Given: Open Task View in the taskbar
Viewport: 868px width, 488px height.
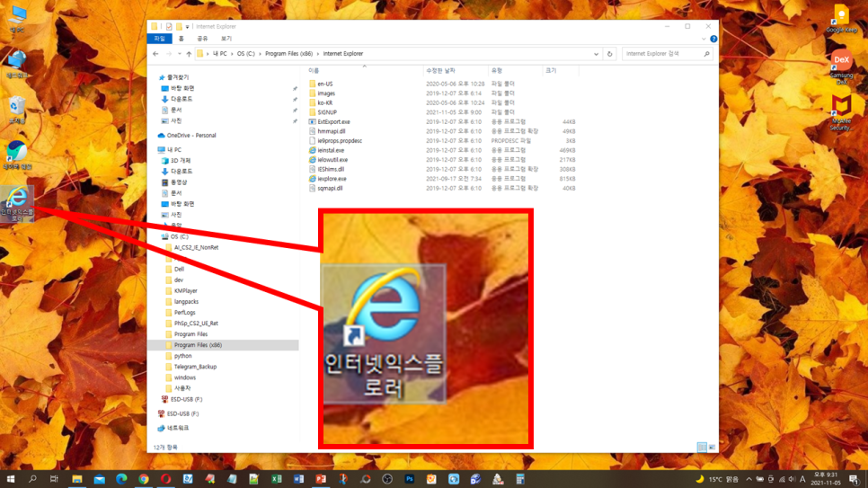Looking at the screenshot, I should pyautogui.click(x=54, y=479).
